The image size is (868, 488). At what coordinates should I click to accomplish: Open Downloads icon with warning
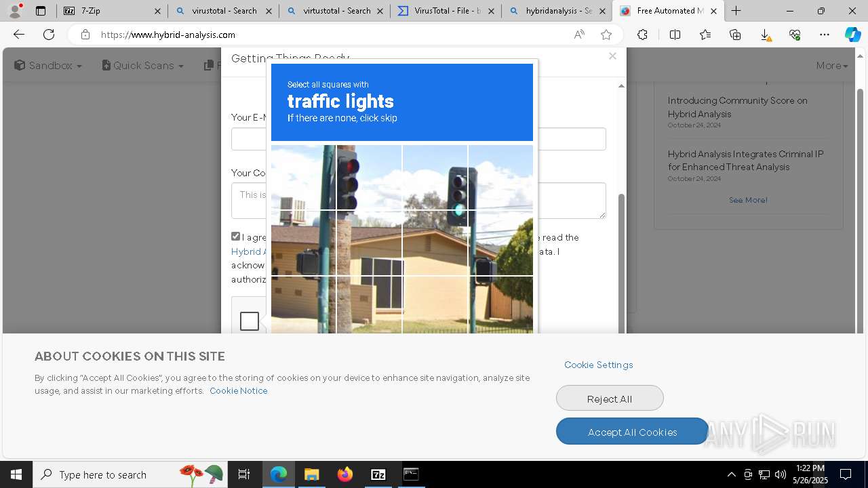pyautogui.click(x=765, y=35)
